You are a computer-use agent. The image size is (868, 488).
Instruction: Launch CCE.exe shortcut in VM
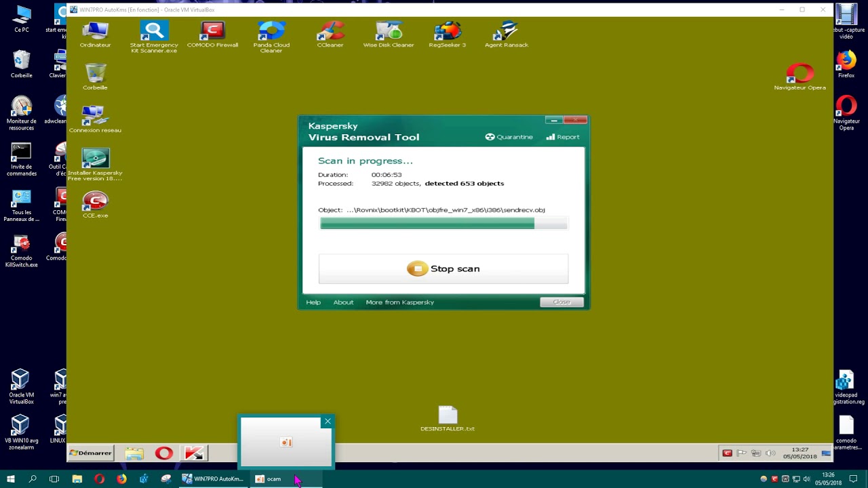(x=95, y=205)
